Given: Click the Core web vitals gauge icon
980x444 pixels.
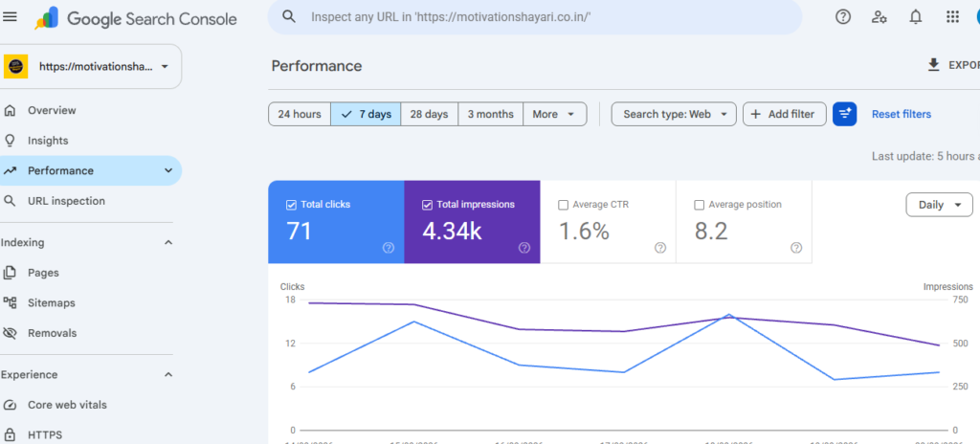Looking at the screenshot, I should click(x=10, y=405).
